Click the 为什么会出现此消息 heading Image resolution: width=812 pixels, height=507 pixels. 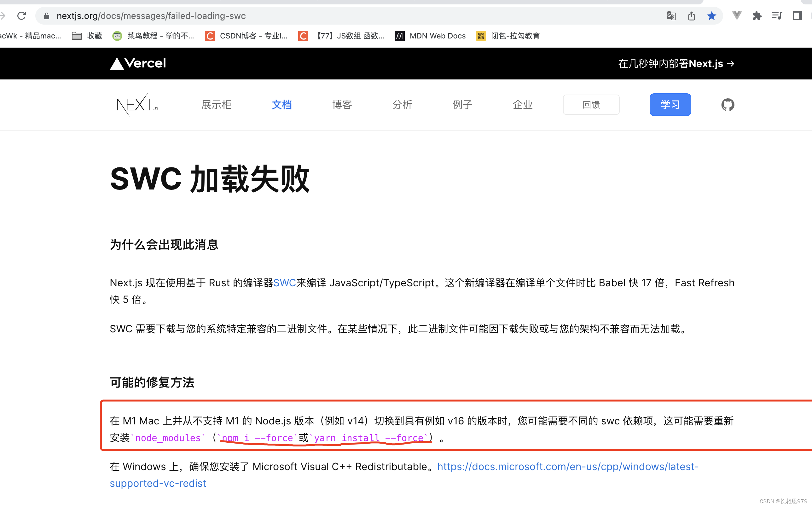point(164,244)
